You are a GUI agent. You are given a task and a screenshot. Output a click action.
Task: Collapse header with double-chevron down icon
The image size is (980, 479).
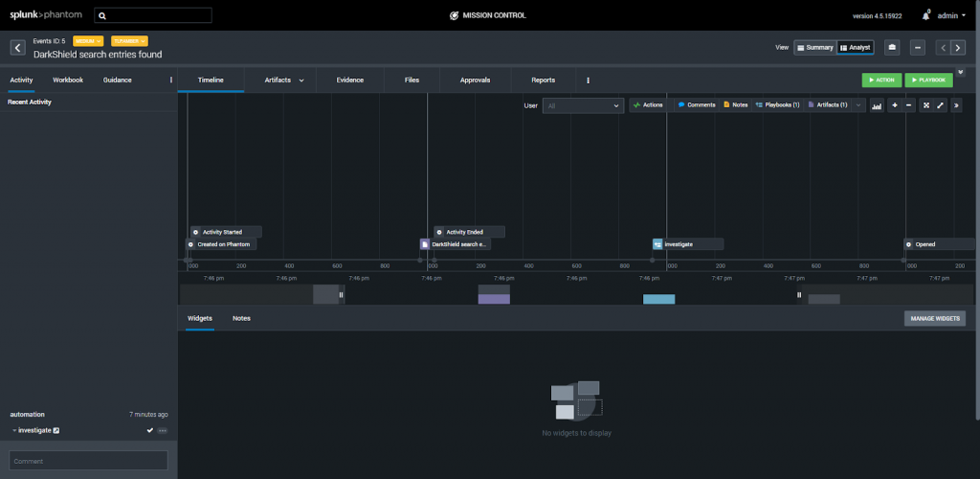[x=961, y=73]
